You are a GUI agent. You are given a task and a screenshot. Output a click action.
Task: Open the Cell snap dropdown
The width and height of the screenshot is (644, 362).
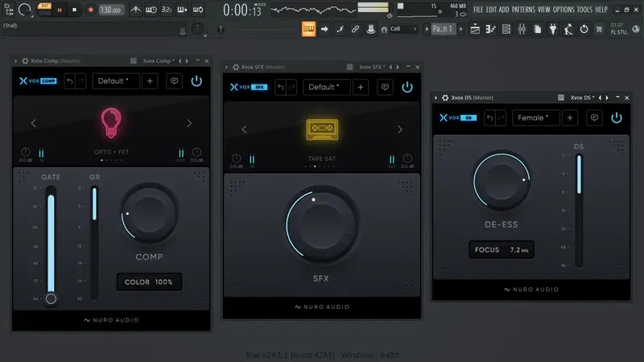tap(403, 29)
